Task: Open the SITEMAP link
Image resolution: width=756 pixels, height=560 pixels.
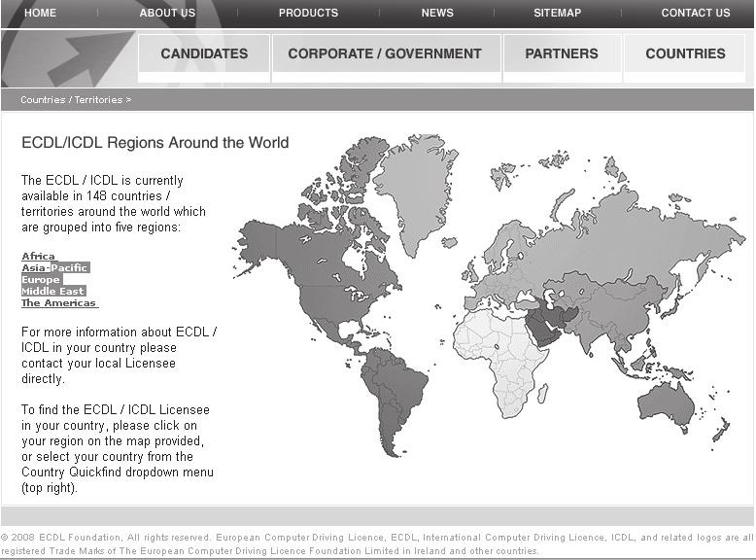Action: click(557, 13)
